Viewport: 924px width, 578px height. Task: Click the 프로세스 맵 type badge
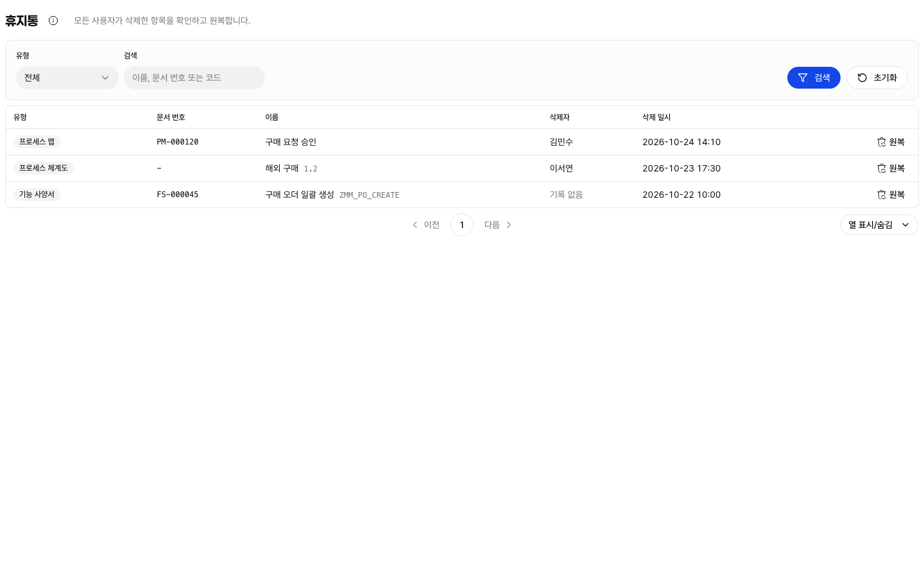(x=37, y=142)
